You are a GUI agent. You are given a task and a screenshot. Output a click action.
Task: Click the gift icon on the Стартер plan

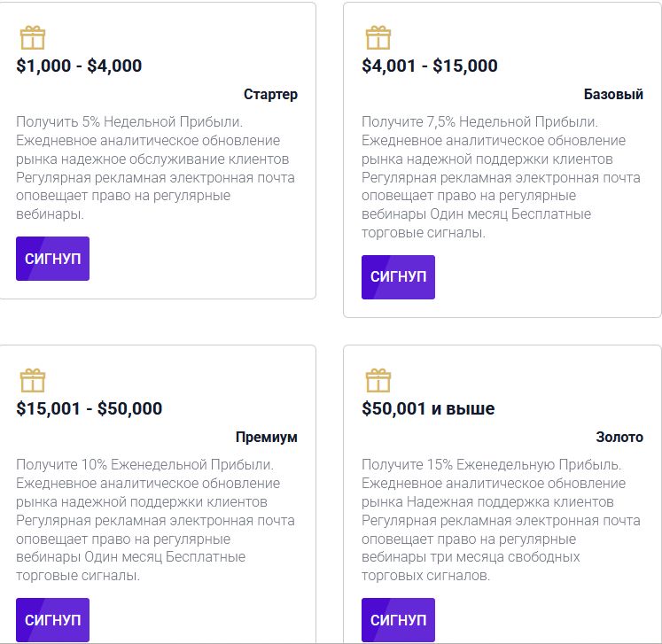point(32,38)
